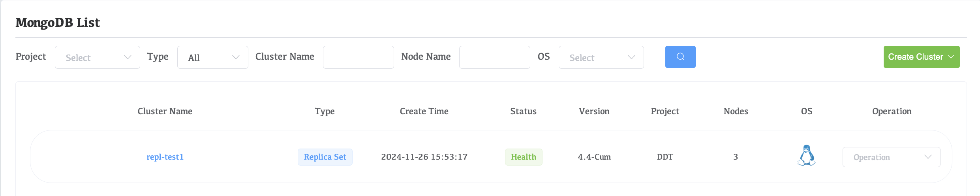980x196 pixels.
Task: Click the Status column header
Action: (x=523, y=111)
